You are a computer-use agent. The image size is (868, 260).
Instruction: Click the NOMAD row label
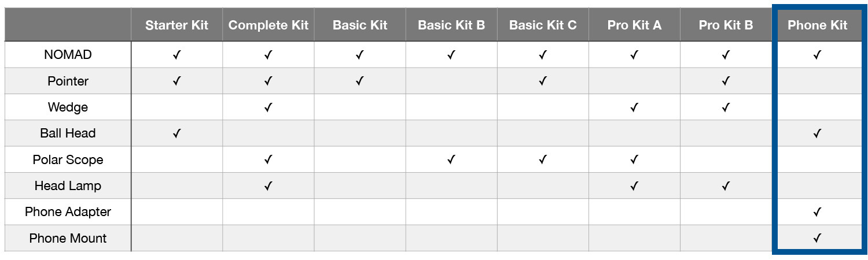tap(68, 55)
